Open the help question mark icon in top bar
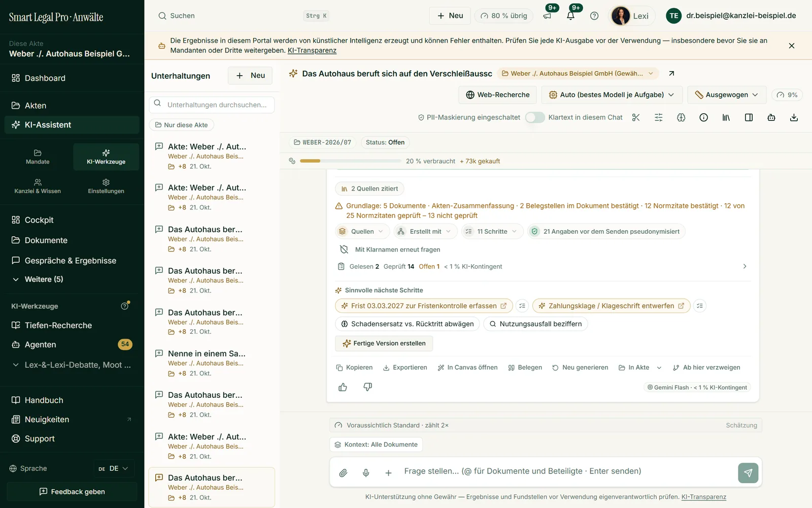This screenshot has width=812, height=508. point(594,16)
